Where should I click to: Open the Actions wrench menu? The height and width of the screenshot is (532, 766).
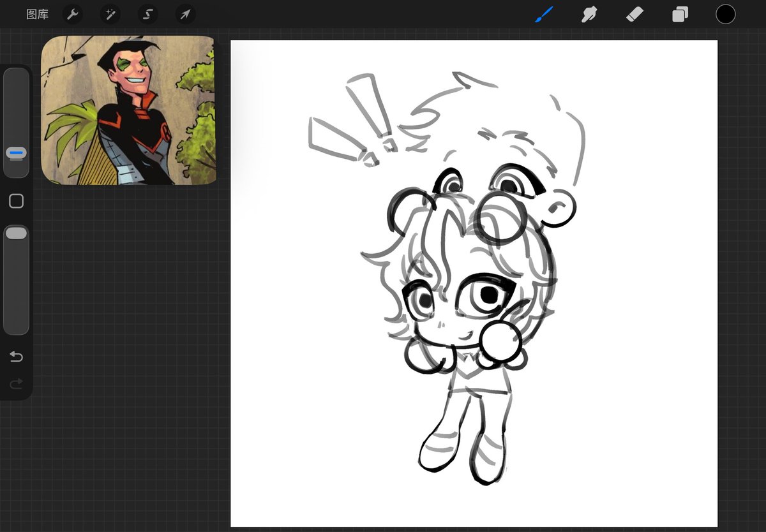pos(73,14)
